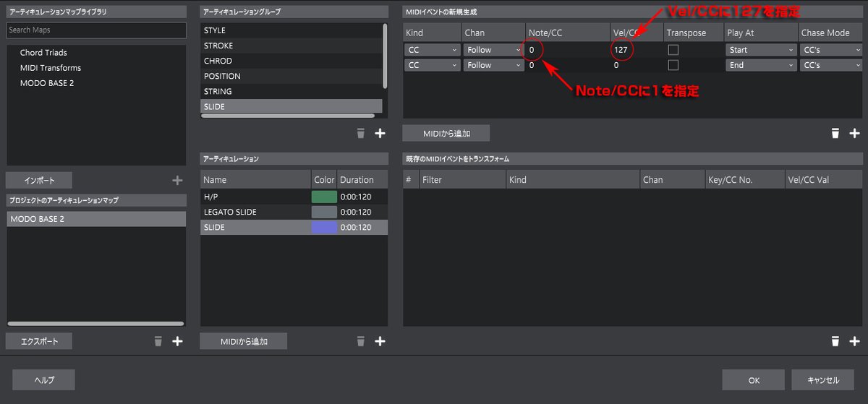Select the SLIDE articulation row
Viewport: 868px width, 404px height.
(294, 227)
